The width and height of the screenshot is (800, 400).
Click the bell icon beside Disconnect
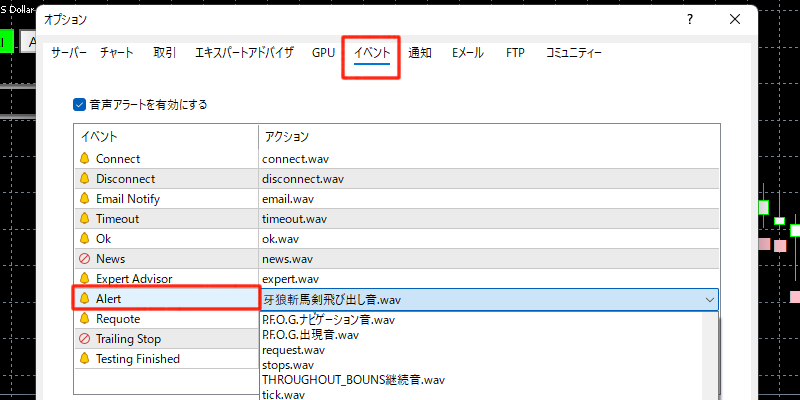(85, 179)
